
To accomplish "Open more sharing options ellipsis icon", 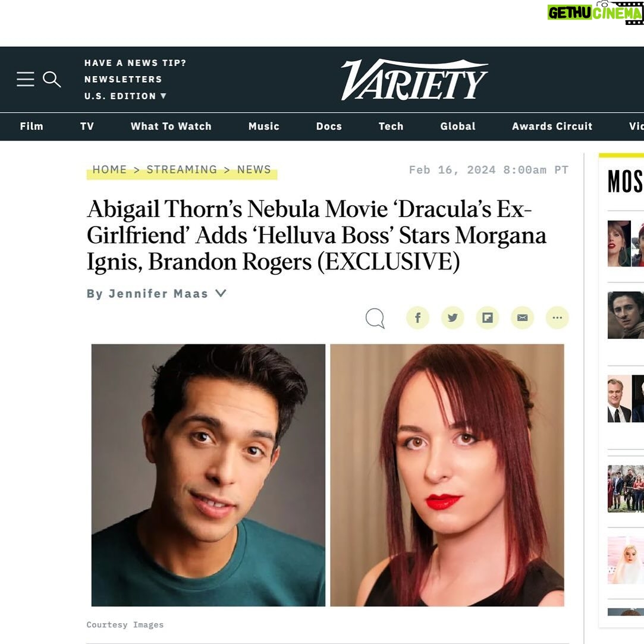I will [557, 318].
